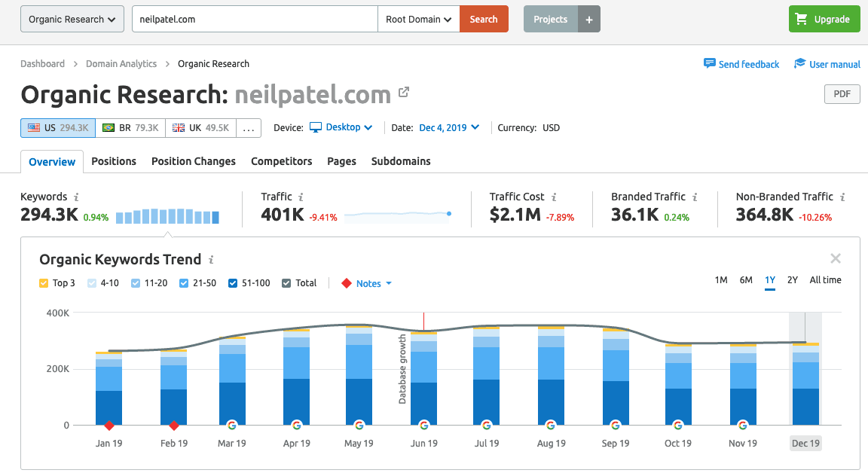Screen dimensions: 868x473
Task: Click Google update icon under Jun 19
Action: [424, 426]
